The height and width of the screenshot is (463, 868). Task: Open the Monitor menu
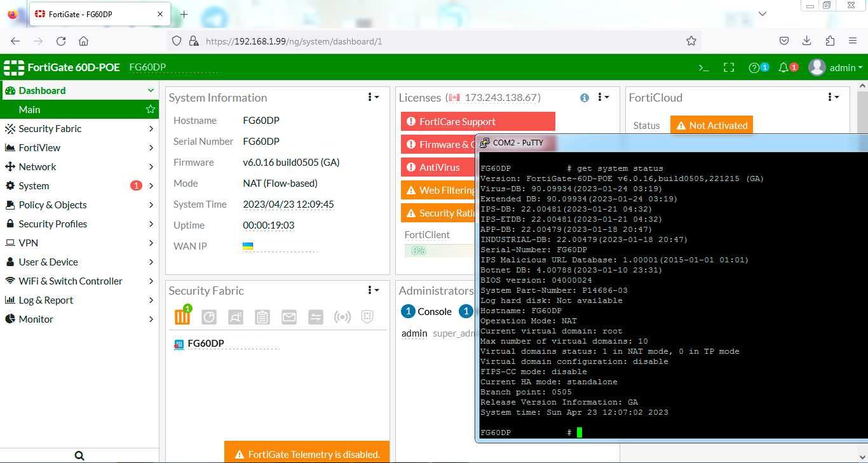pyautogui.click(x=79, y=319)
